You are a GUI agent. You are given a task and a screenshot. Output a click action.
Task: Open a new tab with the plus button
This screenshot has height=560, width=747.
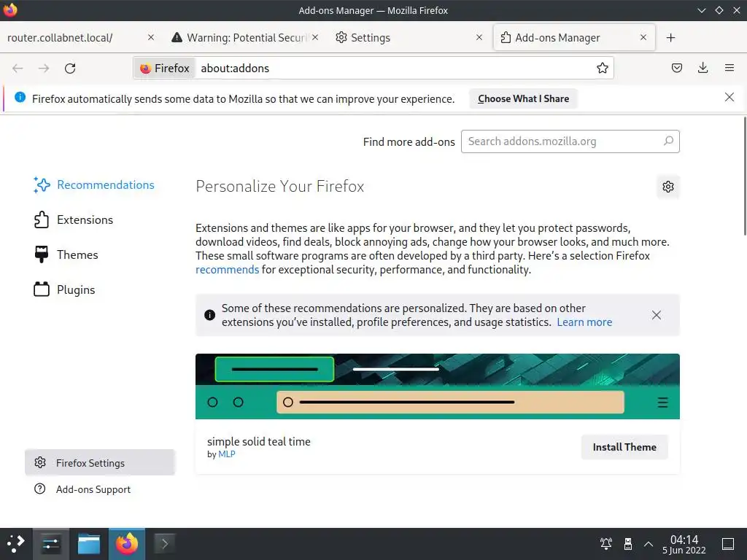(x=670, y=38)
